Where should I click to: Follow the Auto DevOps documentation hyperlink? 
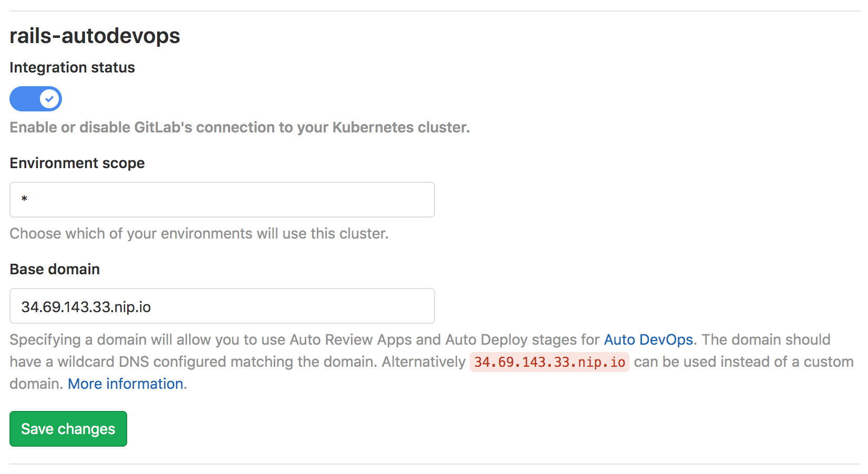[x=648, y=339]
